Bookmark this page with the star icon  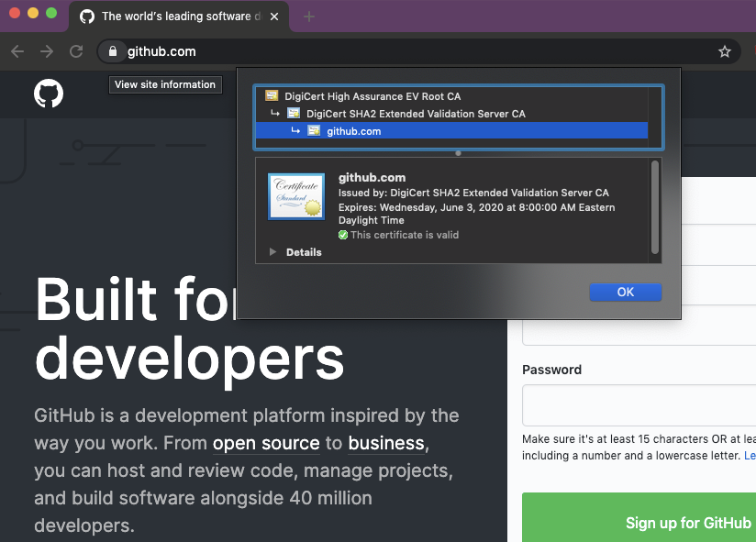(x=724, y=51)
